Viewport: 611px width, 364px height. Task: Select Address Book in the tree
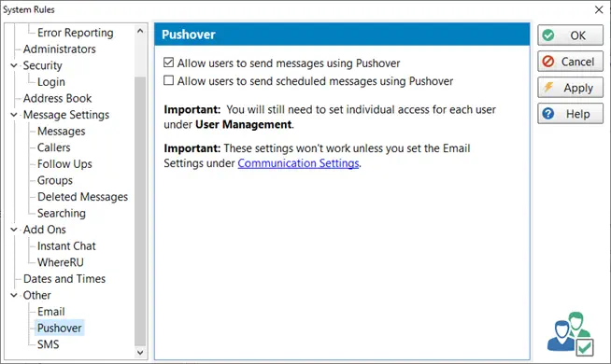pyautogui.click(x=57, y=98)
